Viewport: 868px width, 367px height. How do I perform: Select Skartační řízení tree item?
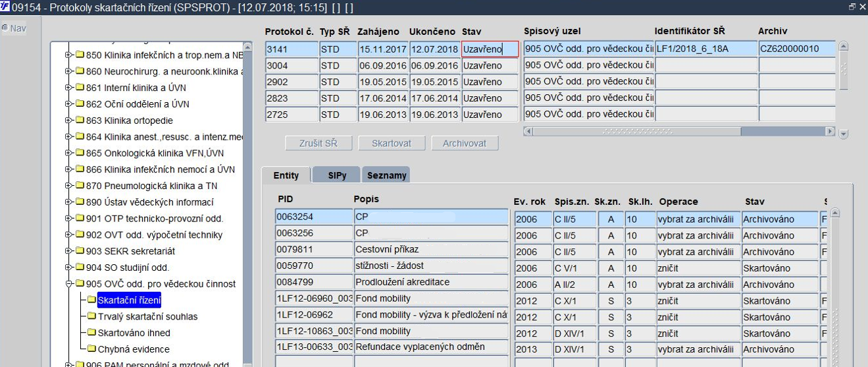pyautogui.click(x=129, y=300)
